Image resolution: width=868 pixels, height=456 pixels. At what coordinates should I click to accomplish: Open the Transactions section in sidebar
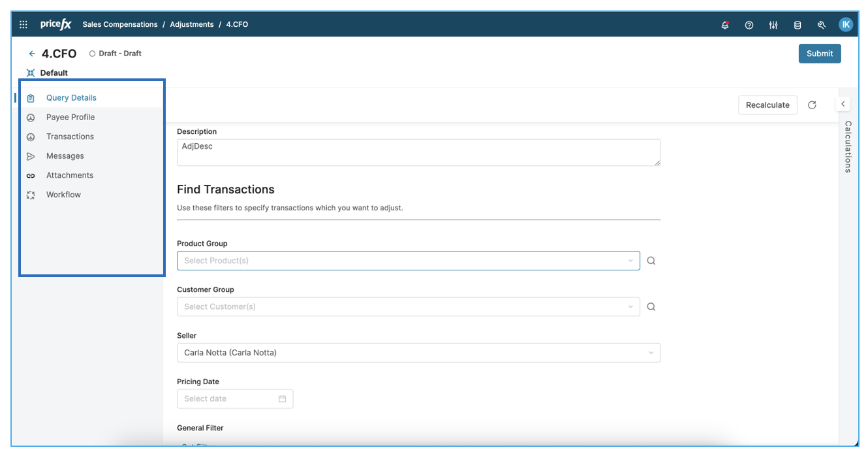(70, 137)
